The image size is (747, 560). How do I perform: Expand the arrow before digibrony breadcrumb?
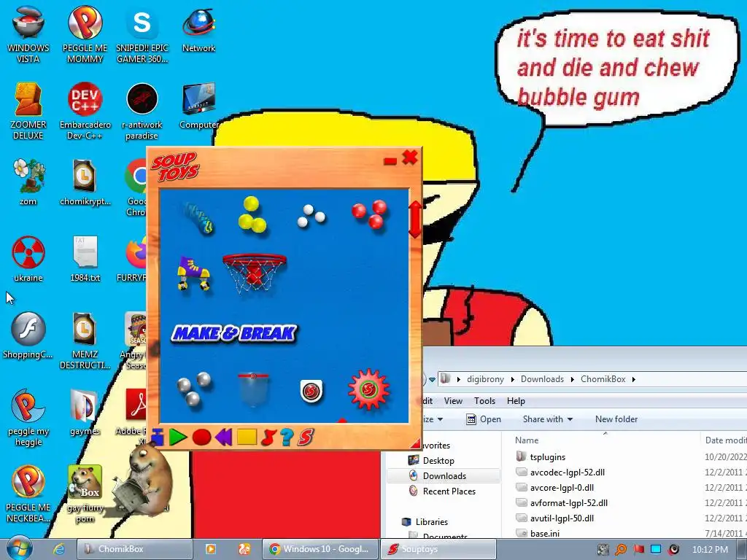(458, 379)
